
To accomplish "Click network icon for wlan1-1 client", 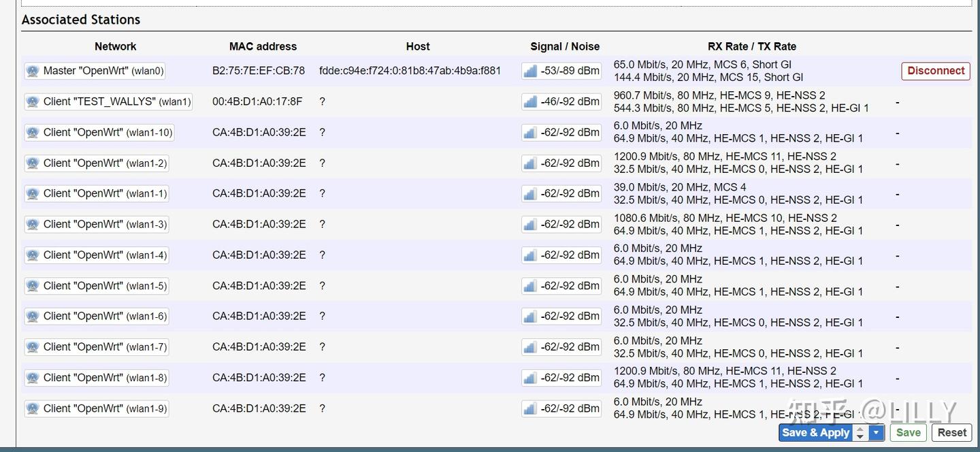I will (x=32, y=194).
